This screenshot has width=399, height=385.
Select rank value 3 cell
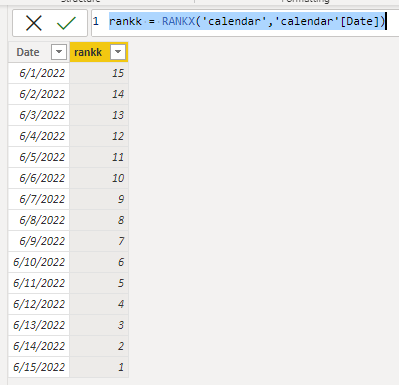coord(99,325)
